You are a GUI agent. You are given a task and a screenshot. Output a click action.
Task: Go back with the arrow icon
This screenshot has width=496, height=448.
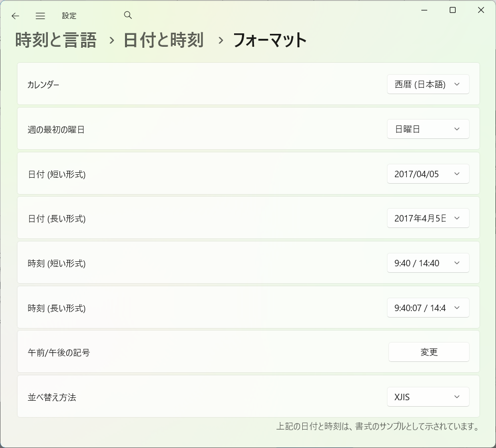tap(15, 16)
